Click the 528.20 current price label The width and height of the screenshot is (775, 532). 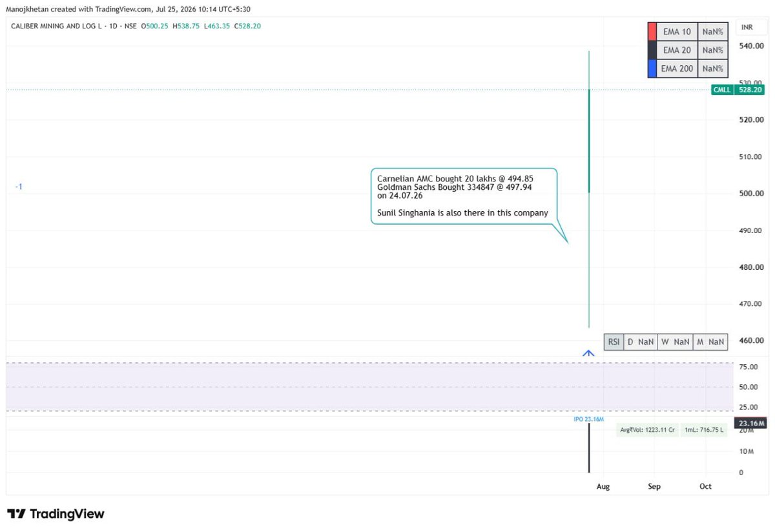coord(750,90)
